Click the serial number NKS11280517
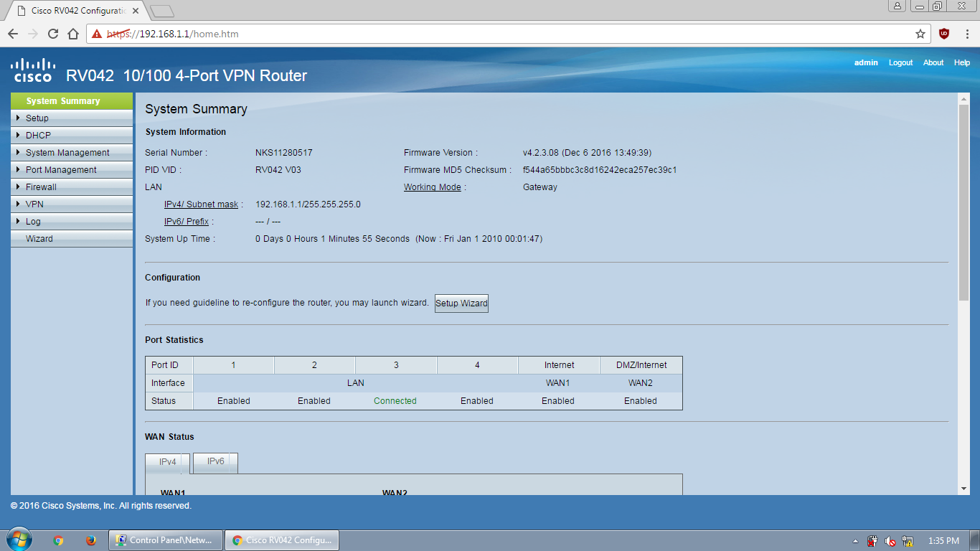The image size is (980, 551). [284, 153]
